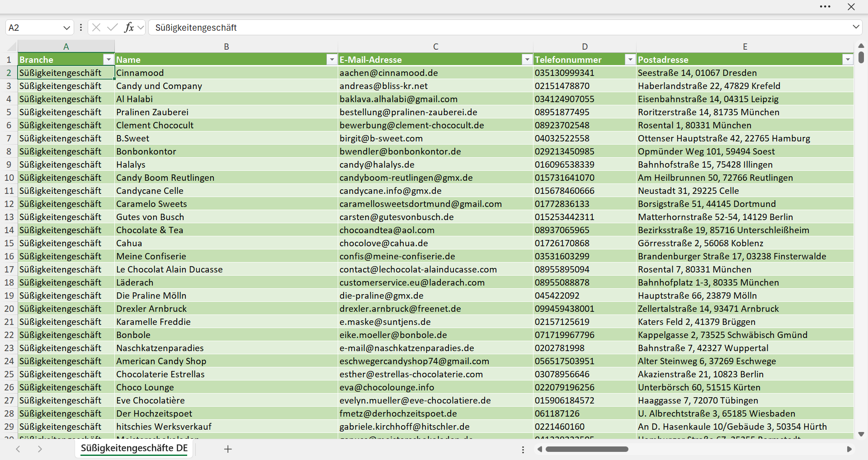Viewport: 868px width, 460px height.
Task: Select address Rosental 1, 80331 München
Action: pos(745,125)
